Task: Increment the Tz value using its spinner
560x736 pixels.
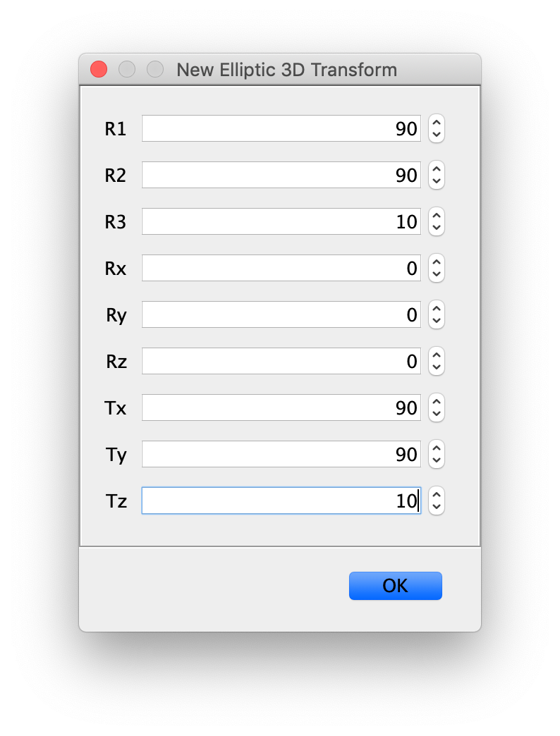Action: click(436, 496)
